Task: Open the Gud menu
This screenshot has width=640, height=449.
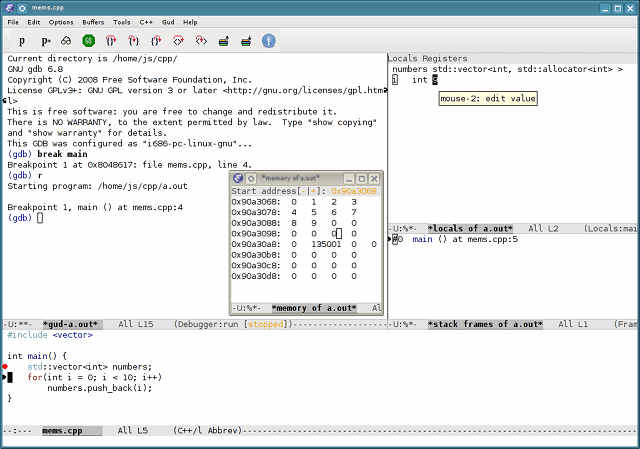Action: 168,22
